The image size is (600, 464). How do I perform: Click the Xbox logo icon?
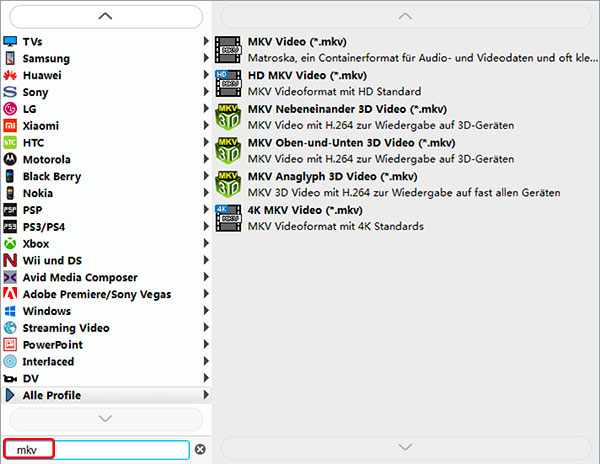pos(10,243)
